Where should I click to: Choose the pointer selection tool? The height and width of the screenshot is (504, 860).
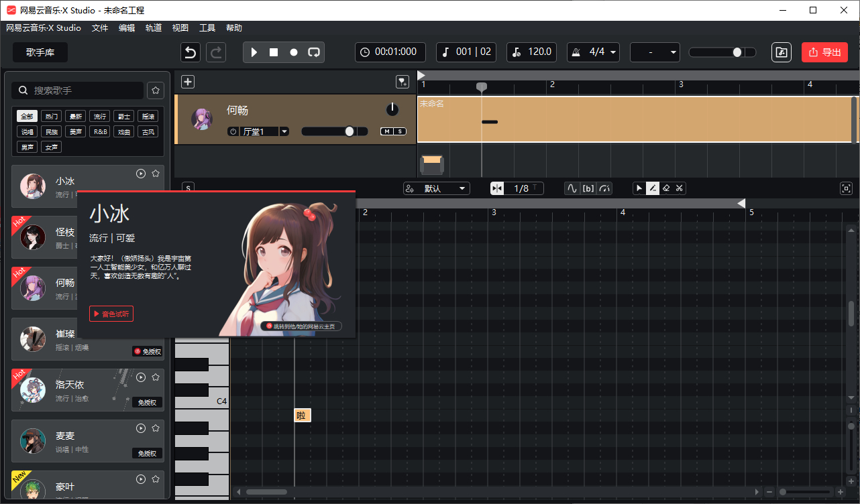(639, 188)
